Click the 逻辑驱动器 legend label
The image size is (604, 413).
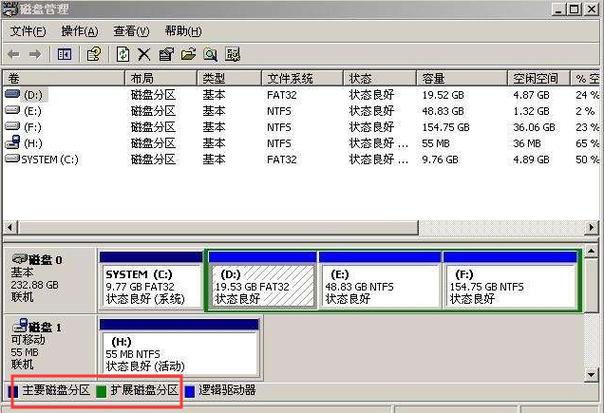pos(227,390)
